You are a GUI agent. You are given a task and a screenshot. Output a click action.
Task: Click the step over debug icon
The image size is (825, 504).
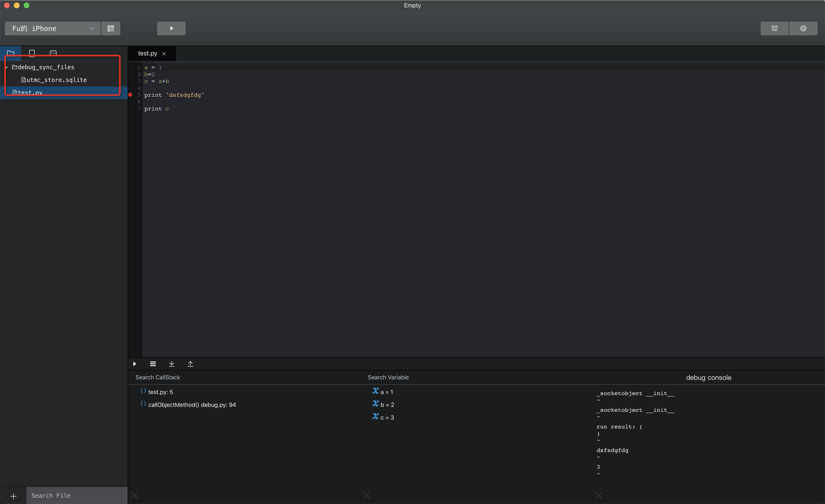tap(153, 364)
